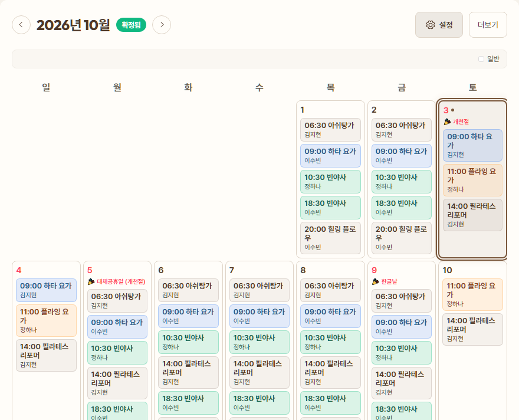Image resolution: width=519 pixels, height=420 pixels.
Task: Go to previous month with left chevron
Action: (x=21, y=25)
